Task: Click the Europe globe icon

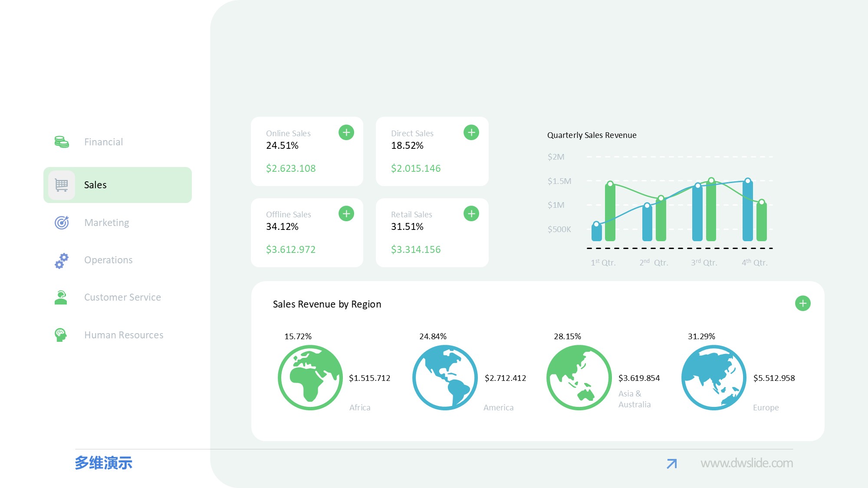Action: [714, 377]
